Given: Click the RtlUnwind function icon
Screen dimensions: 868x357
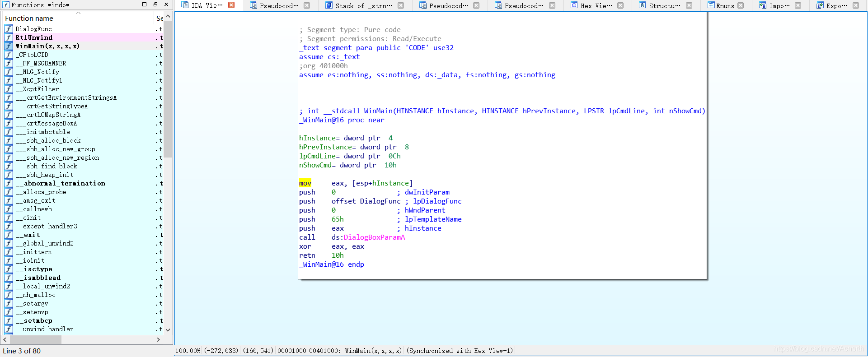Looking at the screenshot, I should (9, 37).
